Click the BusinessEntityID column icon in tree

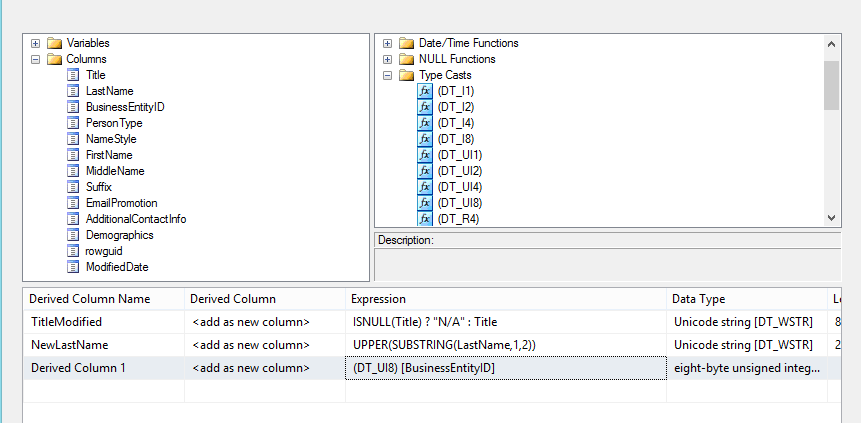[x=73, y=107]
